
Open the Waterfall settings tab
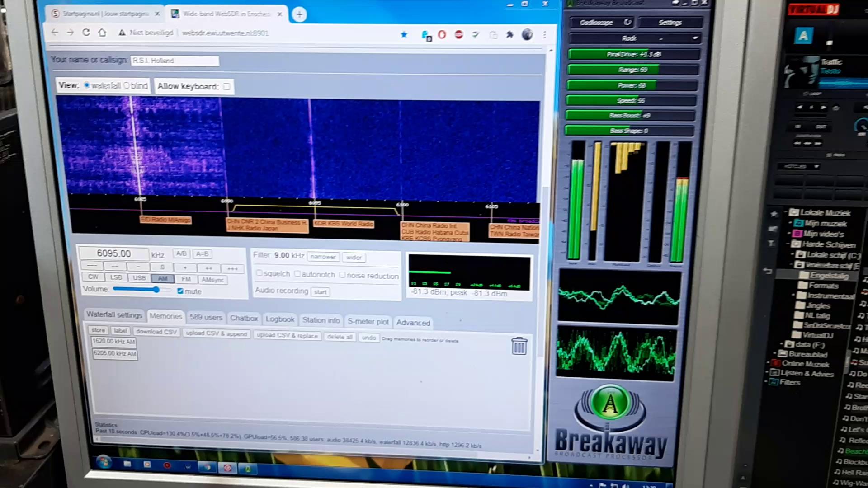point(114,314)
